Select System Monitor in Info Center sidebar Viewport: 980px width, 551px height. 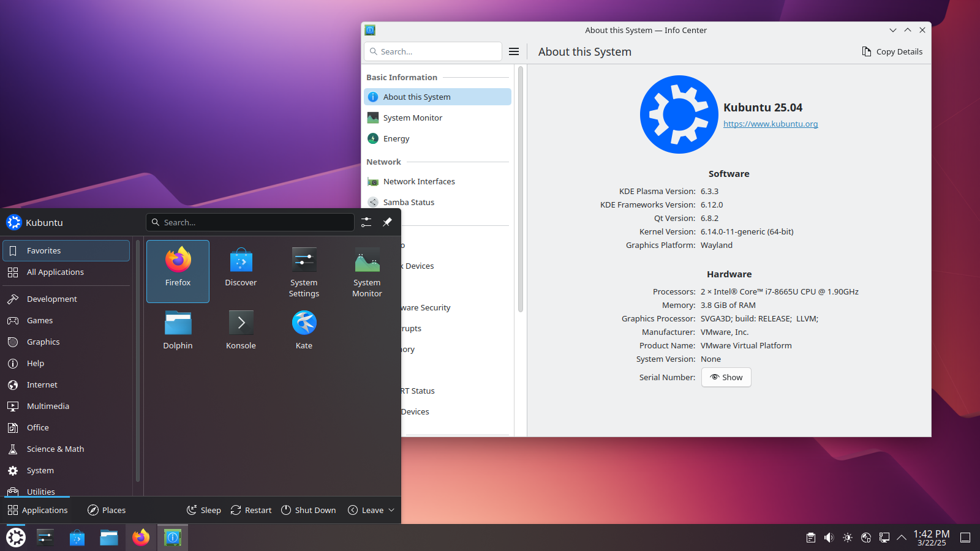point(412,117)
